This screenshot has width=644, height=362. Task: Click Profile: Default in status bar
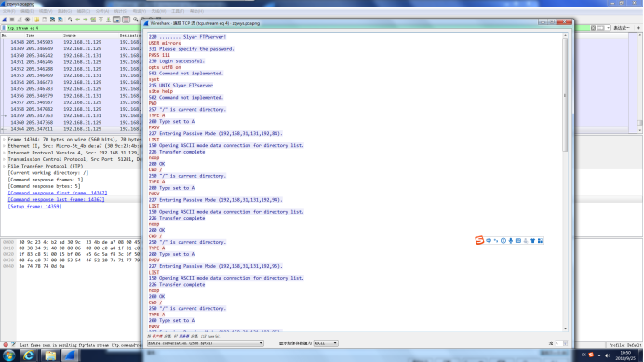pyautogui.click(x=625, y=345)
